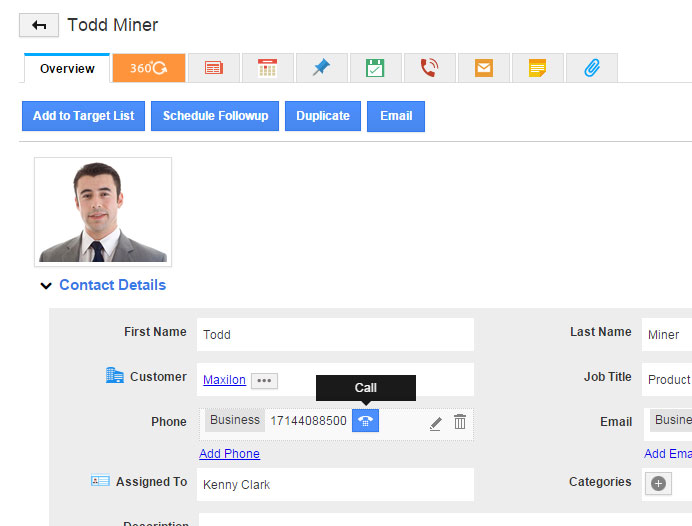Open the ellipsis menu beside Maxilon
Image resolution: width=692 pixels, height=526 pixels.
tap(264, 381)
